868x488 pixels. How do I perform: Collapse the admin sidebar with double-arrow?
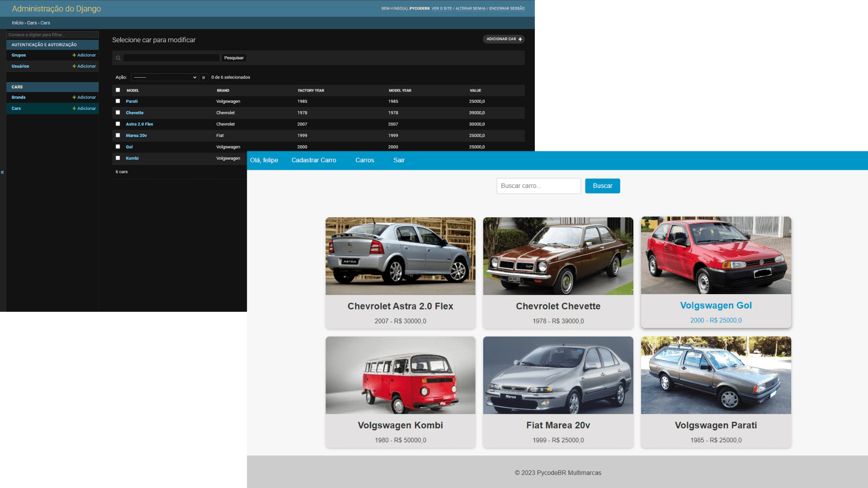[2, 172]
